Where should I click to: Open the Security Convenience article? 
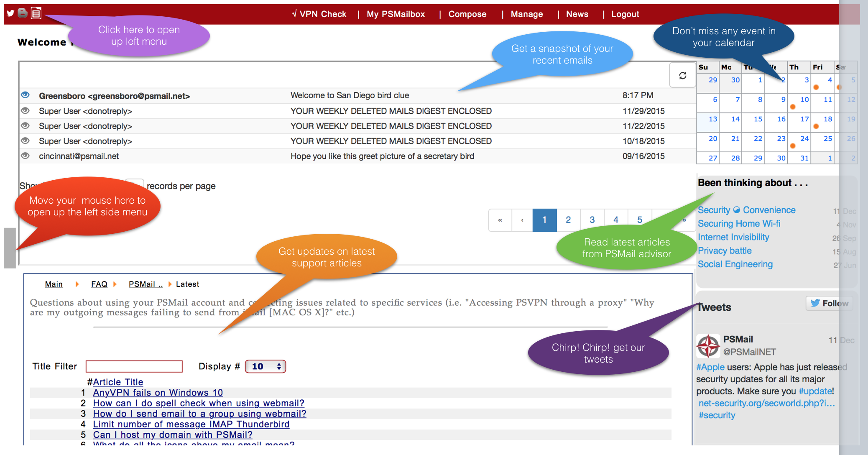(747, 210)
